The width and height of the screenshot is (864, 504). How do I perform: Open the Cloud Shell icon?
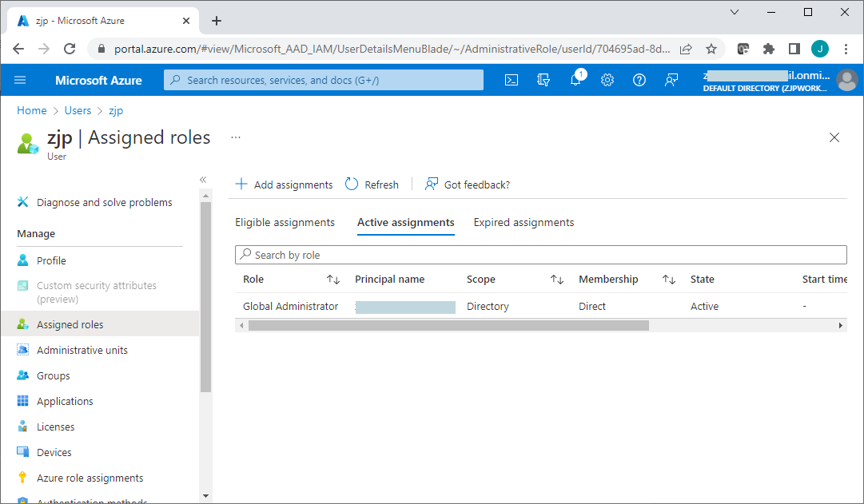point(512,80)
